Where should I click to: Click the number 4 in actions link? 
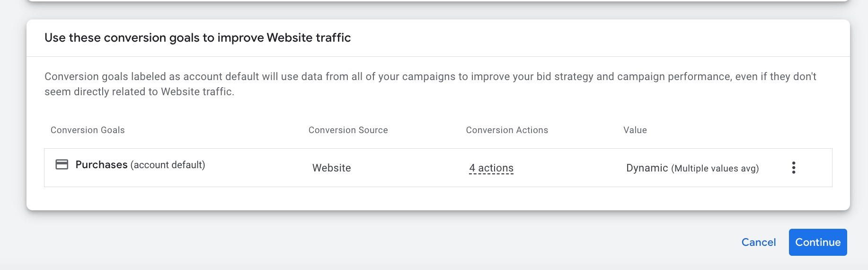tap(472, 168)
